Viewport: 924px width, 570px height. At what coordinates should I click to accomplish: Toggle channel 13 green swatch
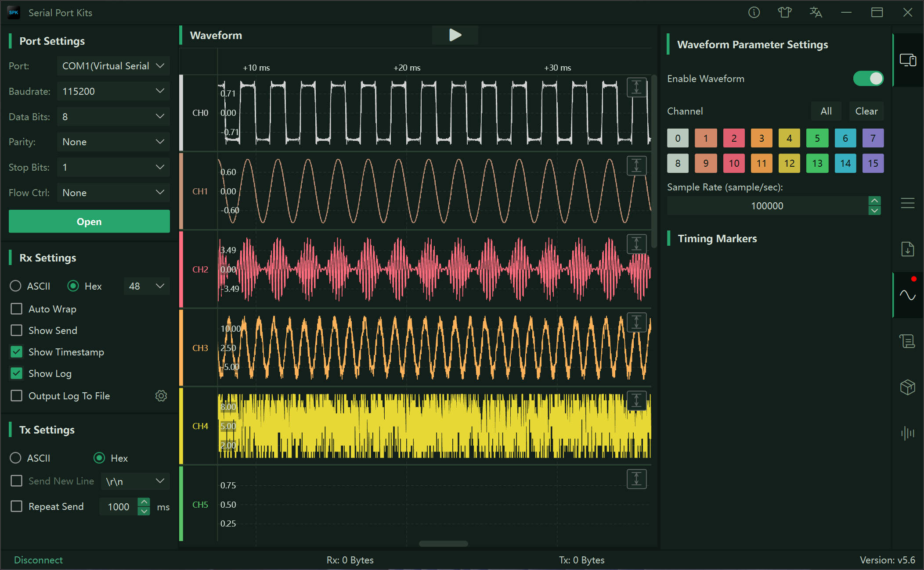click(817, 163)
